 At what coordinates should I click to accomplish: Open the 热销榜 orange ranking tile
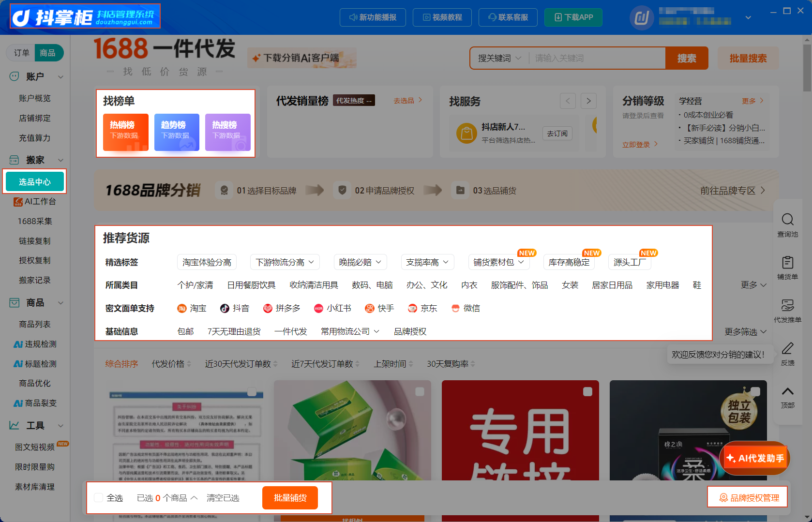coord(125,132)
